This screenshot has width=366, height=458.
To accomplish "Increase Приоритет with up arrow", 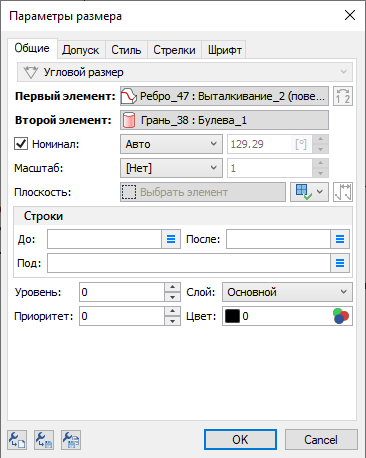I will point(172,311).
